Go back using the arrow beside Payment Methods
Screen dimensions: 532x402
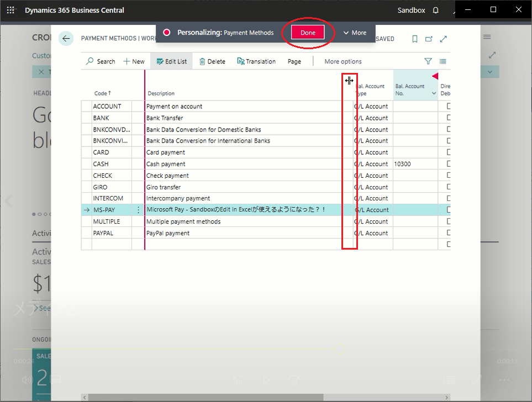(66, 38)
